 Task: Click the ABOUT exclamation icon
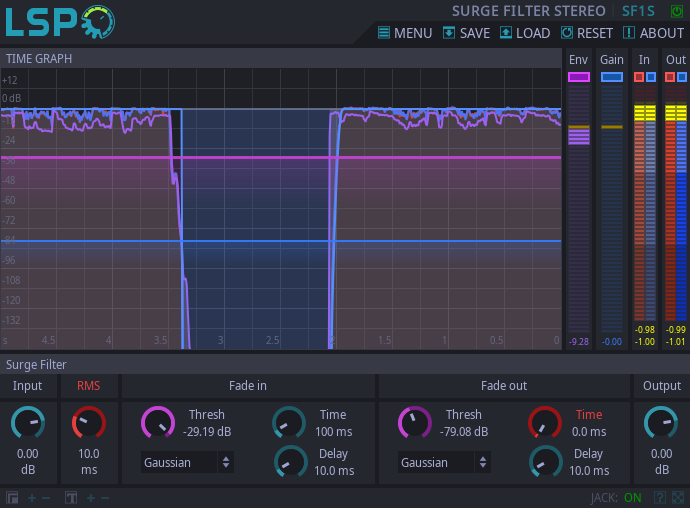629,33
